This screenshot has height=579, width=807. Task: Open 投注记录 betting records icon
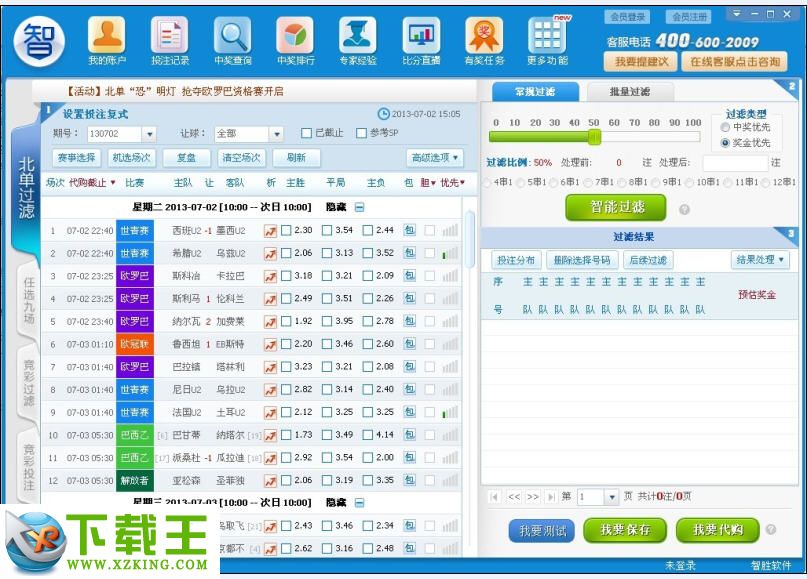(169, 38)
